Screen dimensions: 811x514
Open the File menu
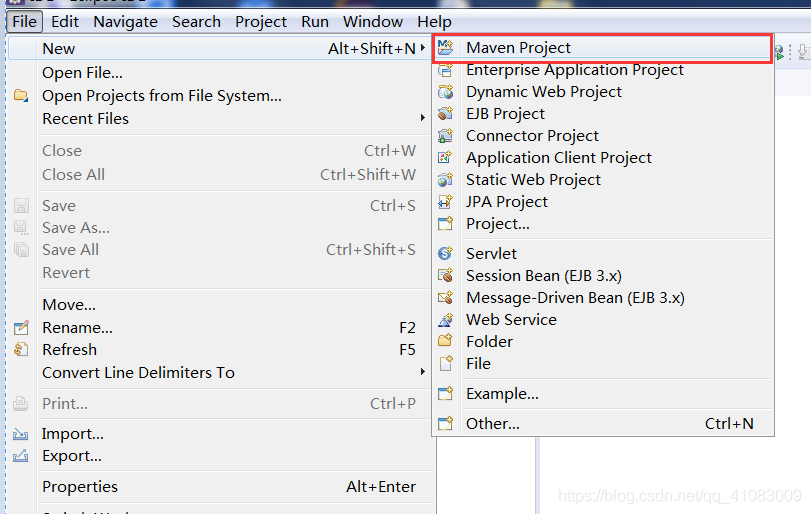click(x=24, y=22)
